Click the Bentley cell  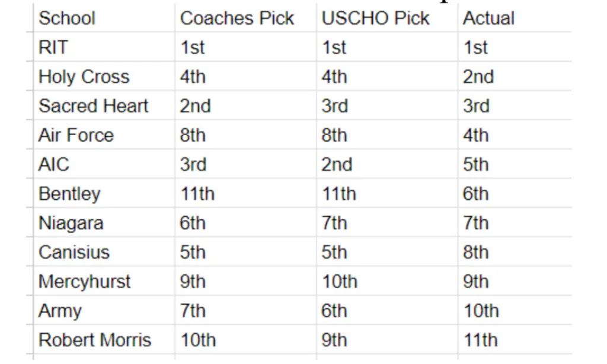click(104, 193)
